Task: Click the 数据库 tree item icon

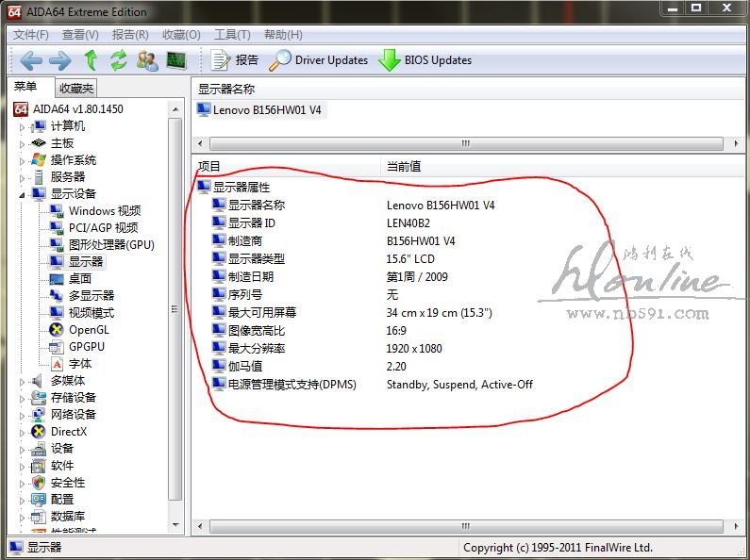Action: [39, 517]
